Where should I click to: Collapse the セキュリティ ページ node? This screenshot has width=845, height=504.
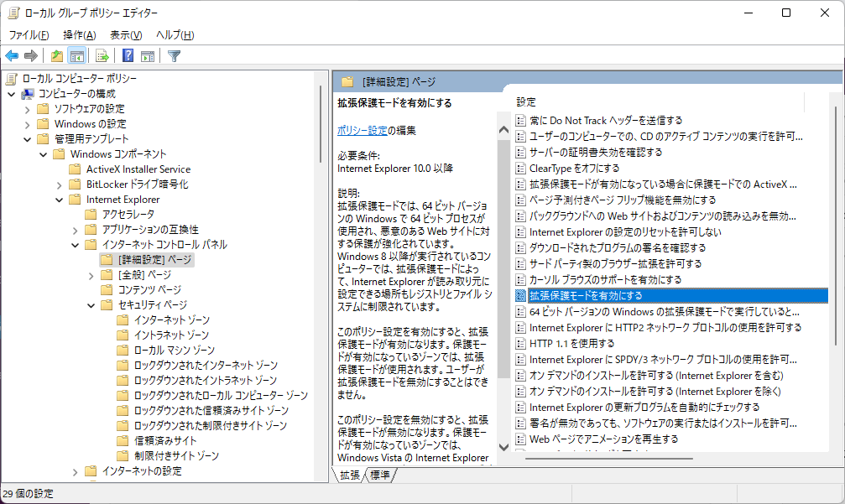click(91, 304)
